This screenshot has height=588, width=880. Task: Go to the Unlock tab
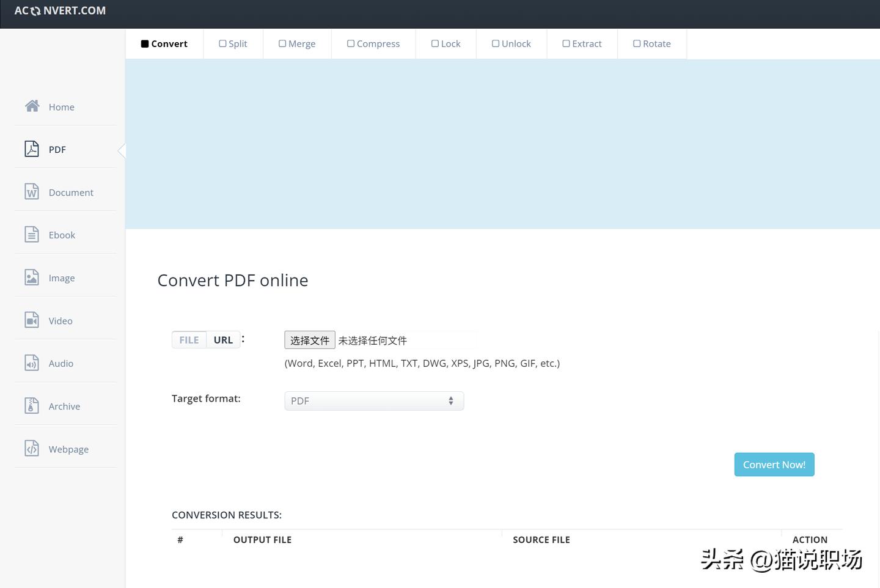[x=511, y=44]
